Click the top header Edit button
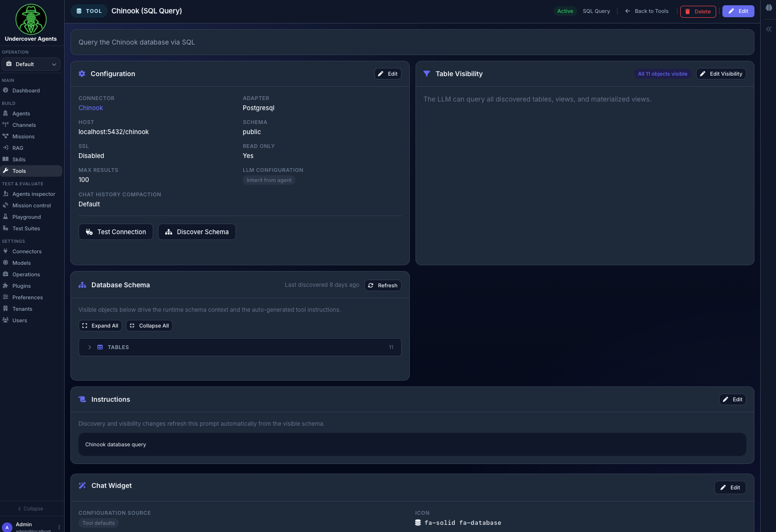Screen dimensions: 776x532 [738, 11]
